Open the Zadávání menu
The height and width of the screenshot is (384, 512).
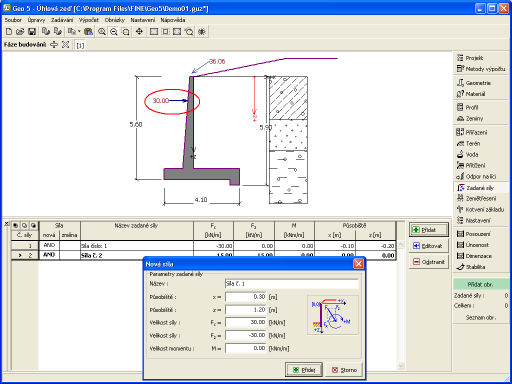tap(62, 20)
